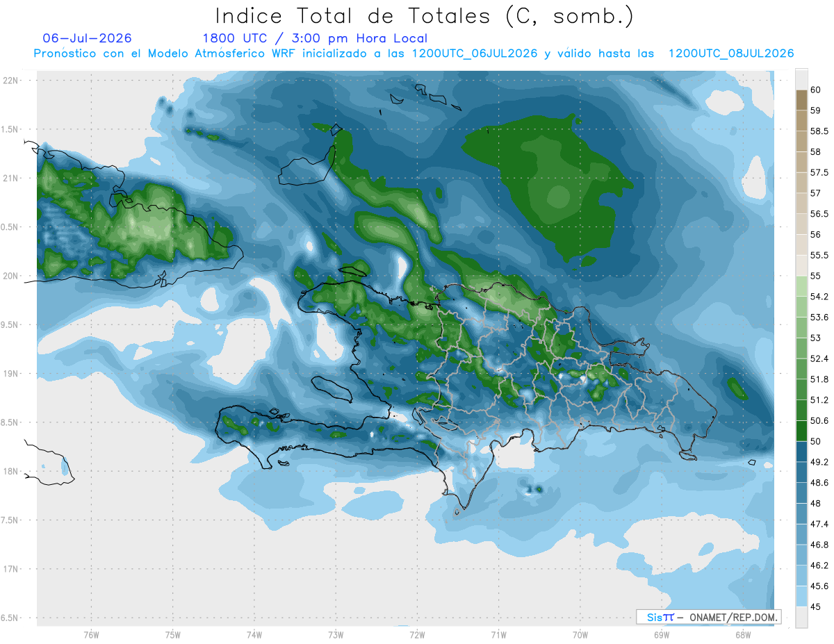Click the latitude label "19N"
834x644 pixels.
pos(10,374)
